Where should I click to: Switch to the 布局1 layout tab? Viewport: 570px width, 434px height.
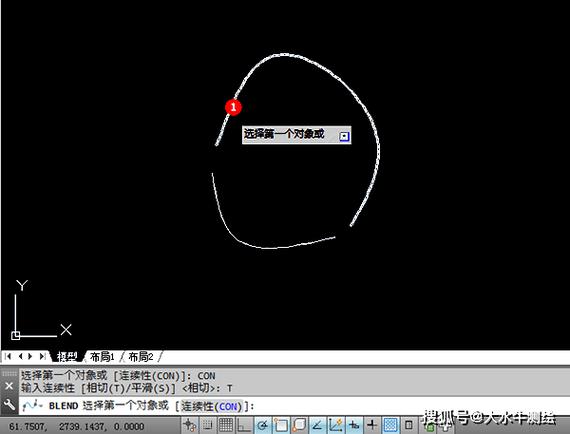(x=102, y=357)
